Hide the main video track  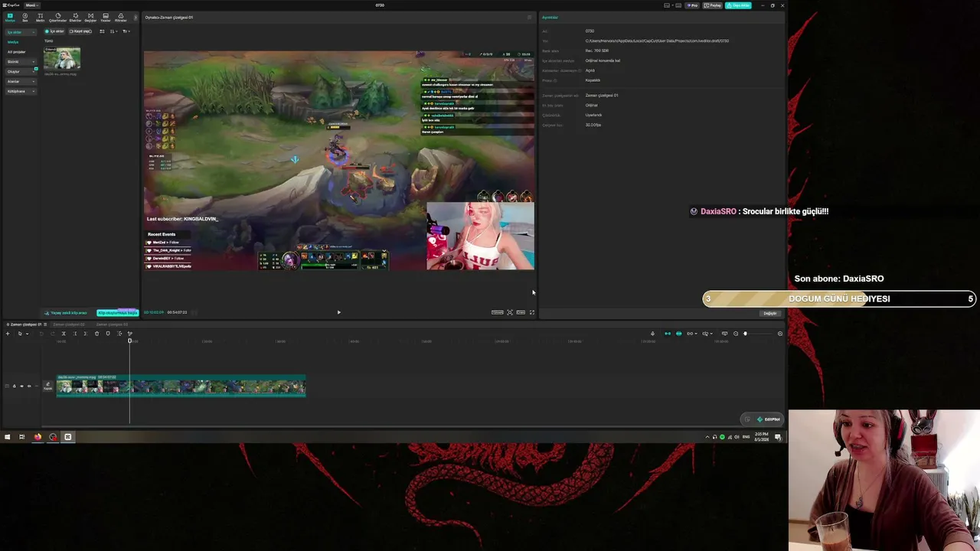(x=21, y=386)
